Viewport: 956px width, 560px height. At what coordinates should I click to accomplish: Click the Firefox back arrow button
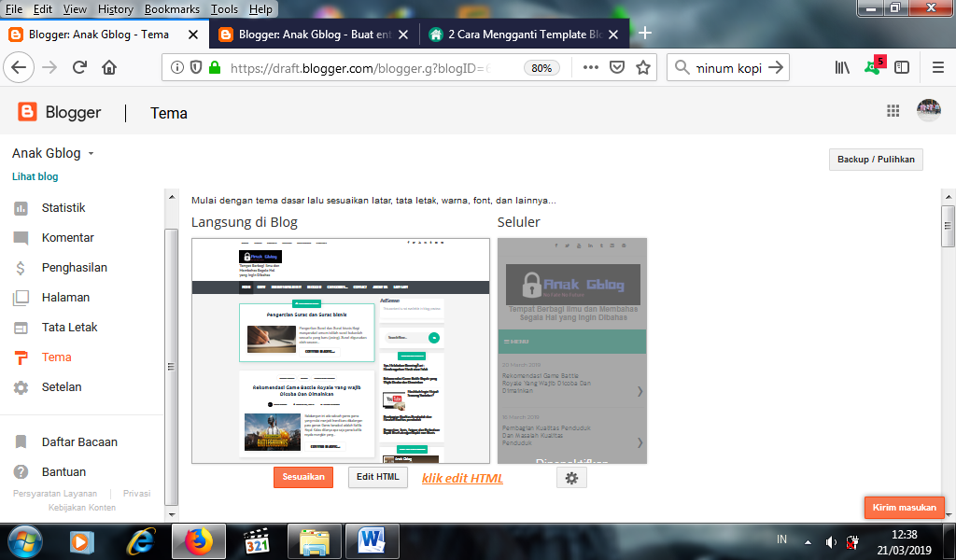19,67
